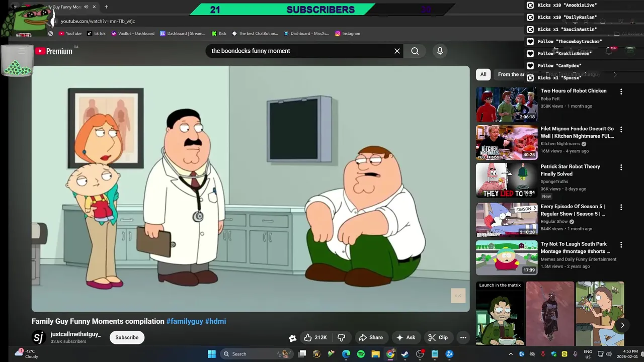
Task: Open OBS Studio from taskbar
Action: point(420,354)
